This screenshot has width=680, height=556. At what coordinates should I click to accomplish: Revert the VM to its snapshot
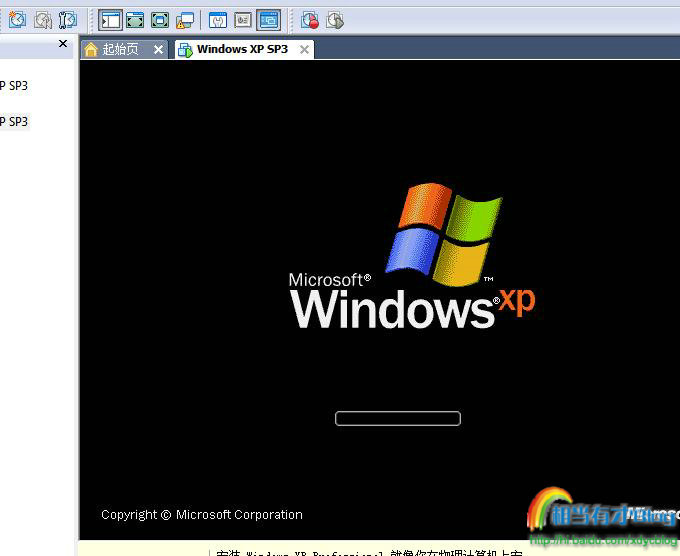tap(43, 20)
